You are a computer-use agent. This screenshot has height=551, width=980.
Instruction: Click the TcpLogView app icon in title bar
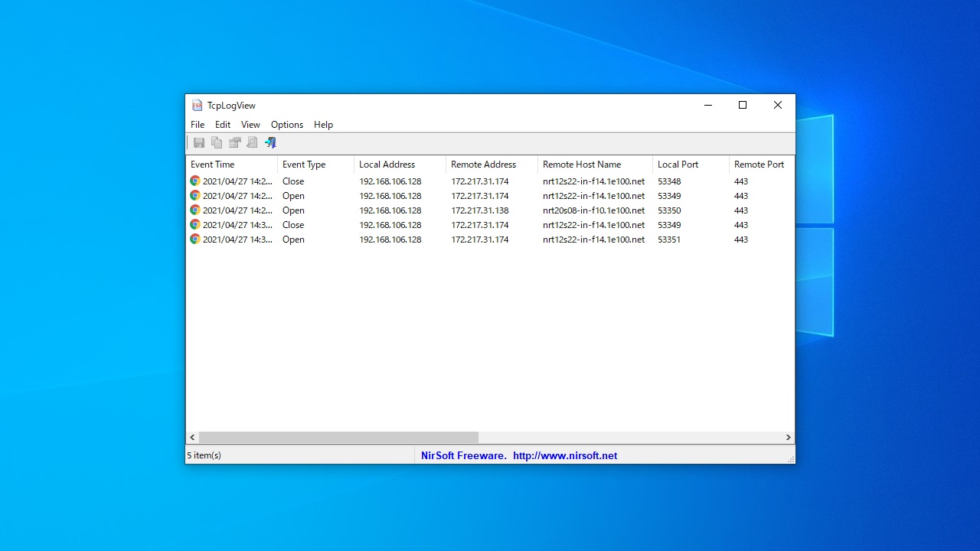point(198,106)
